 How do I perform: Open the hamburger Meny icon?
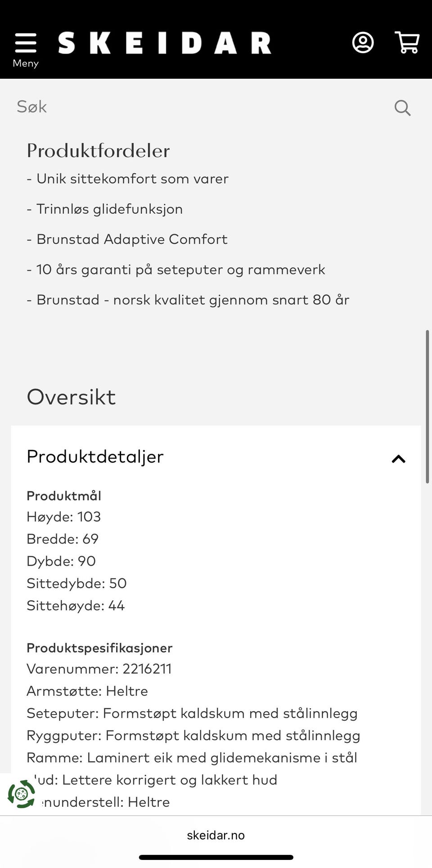[26, 43]
